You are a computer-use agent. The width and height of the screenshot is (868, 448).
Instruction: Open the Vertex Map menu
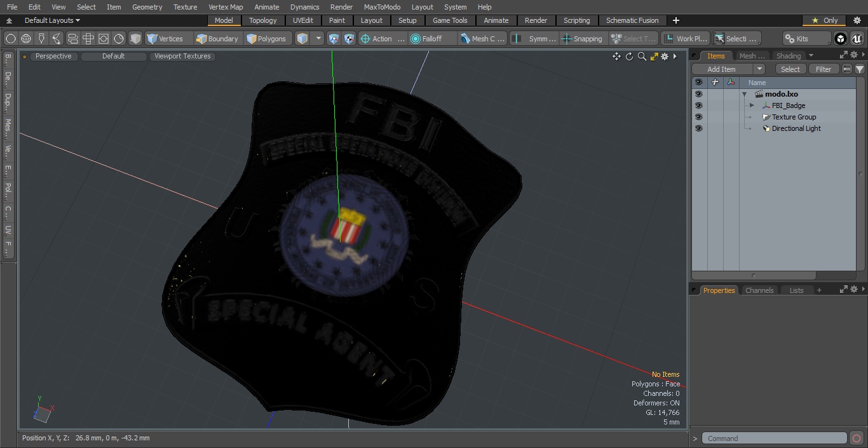[x=226, y=7]
